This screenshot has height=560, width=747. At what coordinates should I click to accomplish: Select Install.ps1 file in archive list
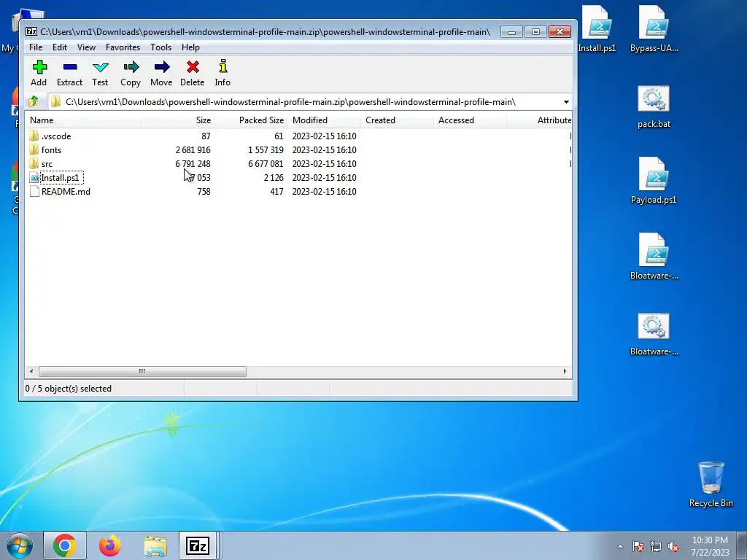(x=60, y=178)
